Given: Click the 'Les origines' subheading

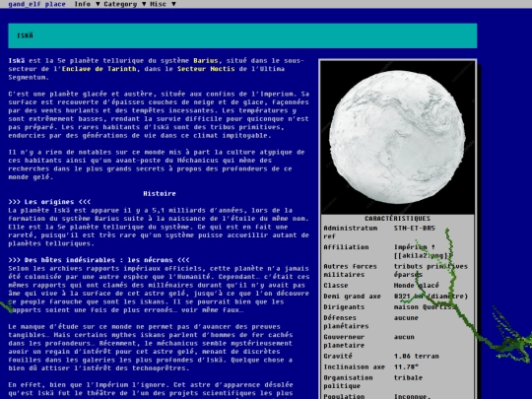Looking at the screenshot, I should click(x=49, y=202).
